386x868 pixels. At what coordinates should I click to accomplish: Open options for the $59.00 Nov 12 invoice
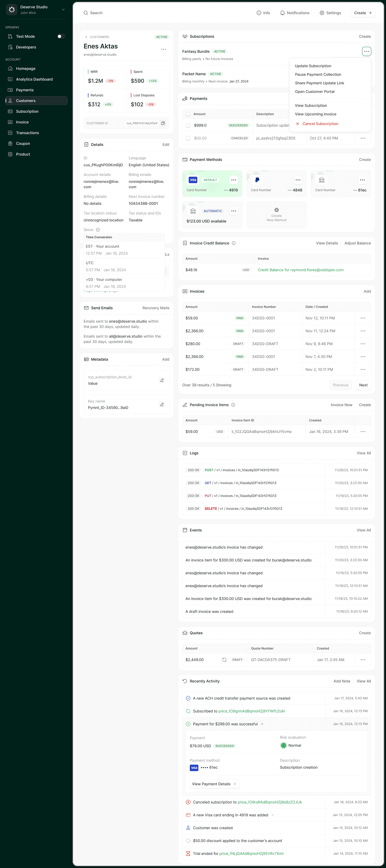[x=363, y=318]
